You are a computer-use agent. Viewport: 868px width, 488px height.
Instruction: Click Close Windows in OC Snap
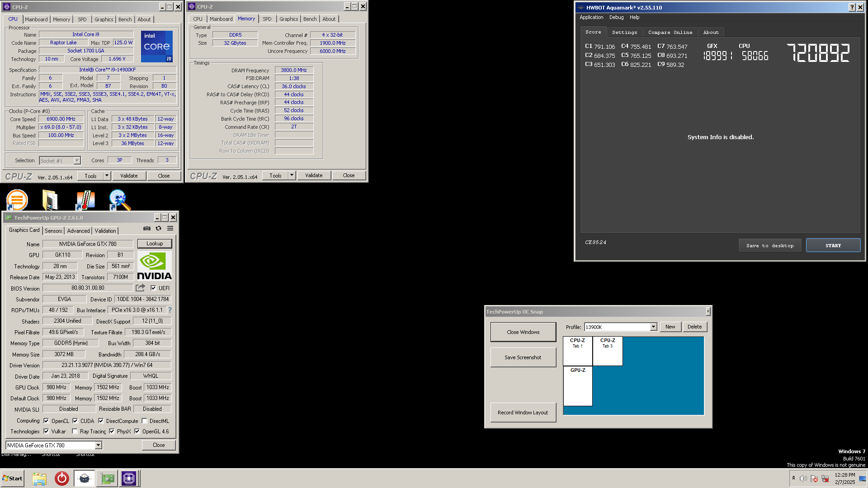point(523,332)
